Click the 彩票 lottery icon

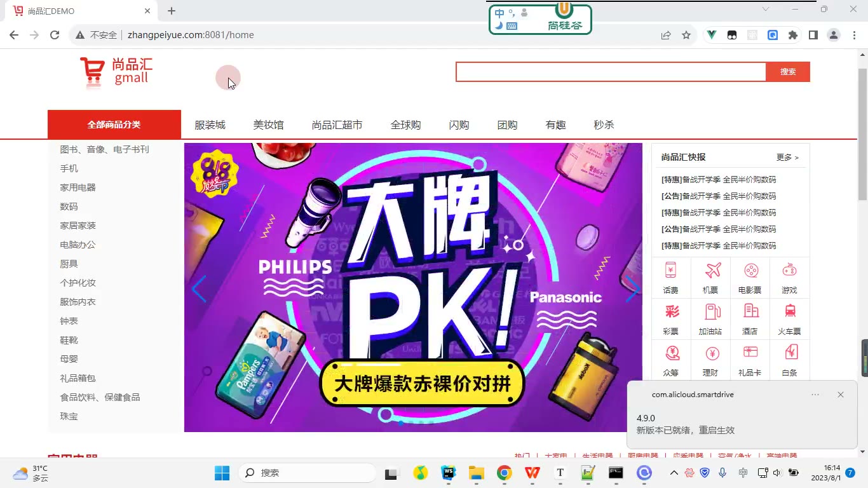click(672, 311)
